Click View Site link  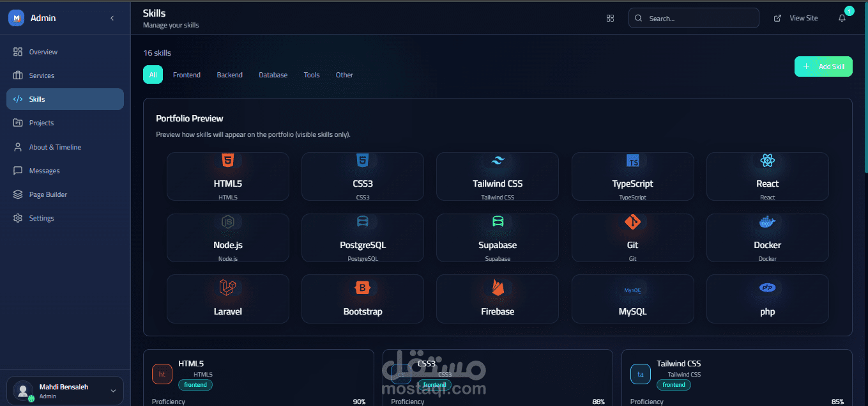[796, 18]
